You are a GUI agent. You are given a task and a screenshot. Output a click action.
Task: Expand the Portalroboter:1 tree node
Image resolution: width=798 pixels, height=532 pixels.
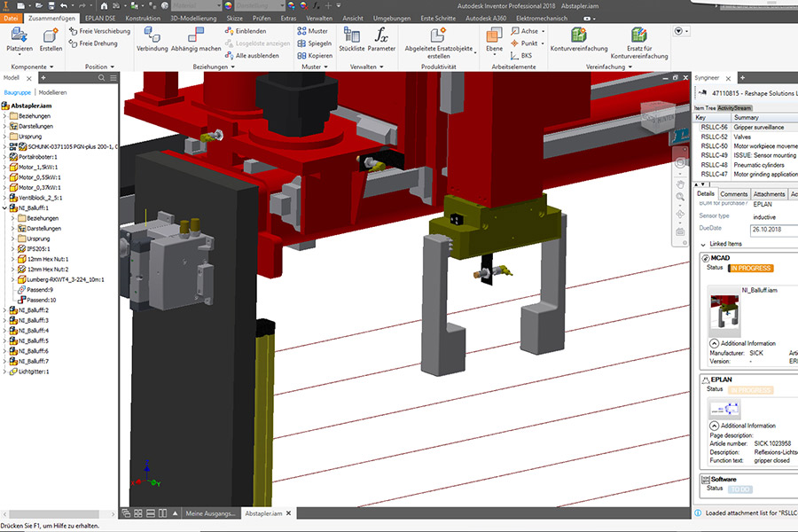click(x=4, y=157)
